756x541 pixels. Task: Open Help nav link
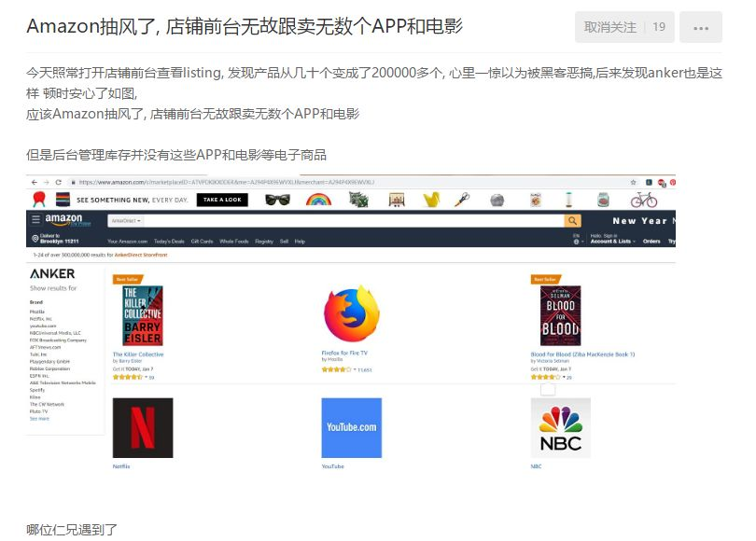[x=300, y=242]
